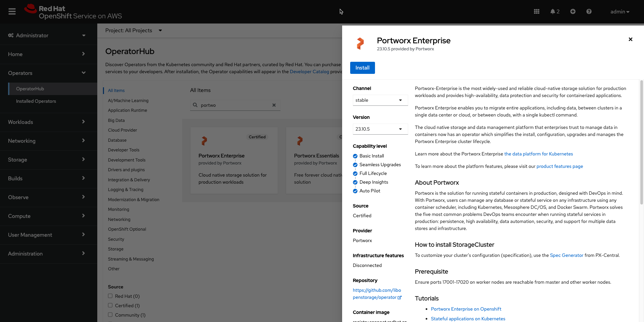Check the Community source filter

[110, 315]
